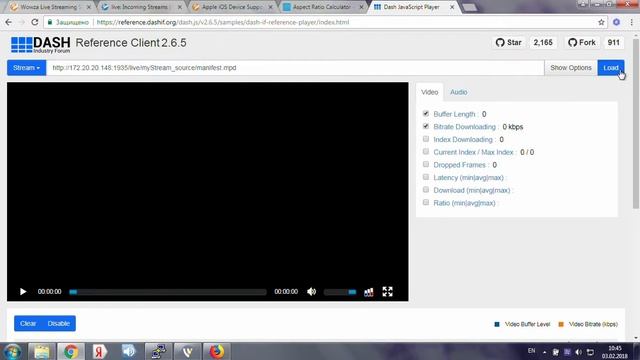Enable the Index Downloading checkbox

426,139
